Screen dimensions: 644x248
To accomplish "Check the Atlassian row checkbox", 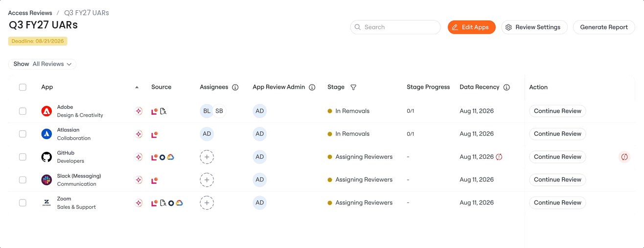I will [x=23, y=134].
